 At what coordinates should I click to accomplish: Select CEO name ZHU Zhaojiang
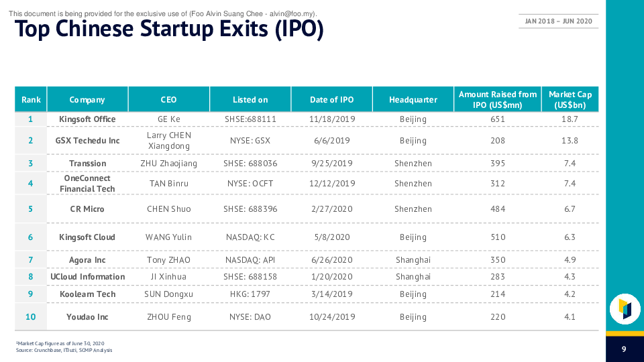168,164
